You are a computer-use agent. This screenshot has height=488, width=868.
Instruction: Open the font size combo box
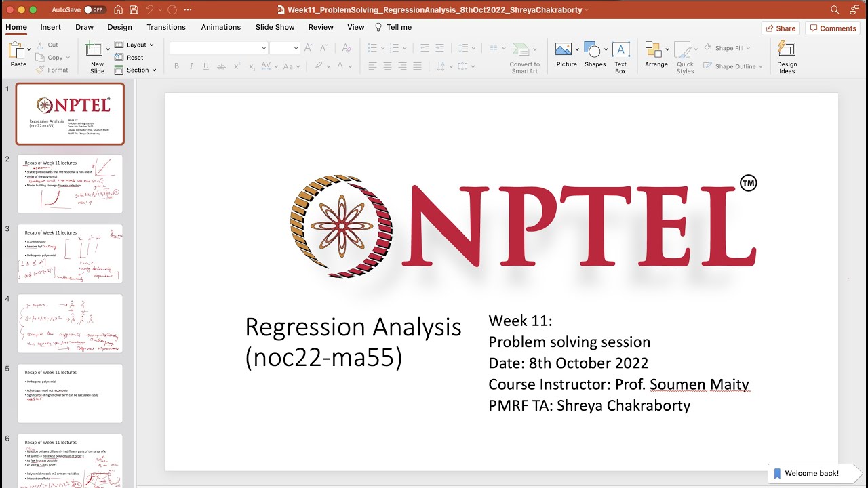point(284,48)
